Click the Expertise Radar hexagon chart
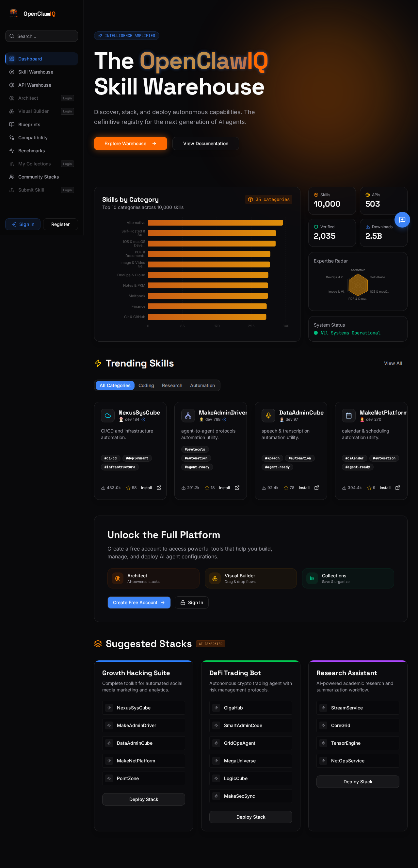 click(358, 285)
